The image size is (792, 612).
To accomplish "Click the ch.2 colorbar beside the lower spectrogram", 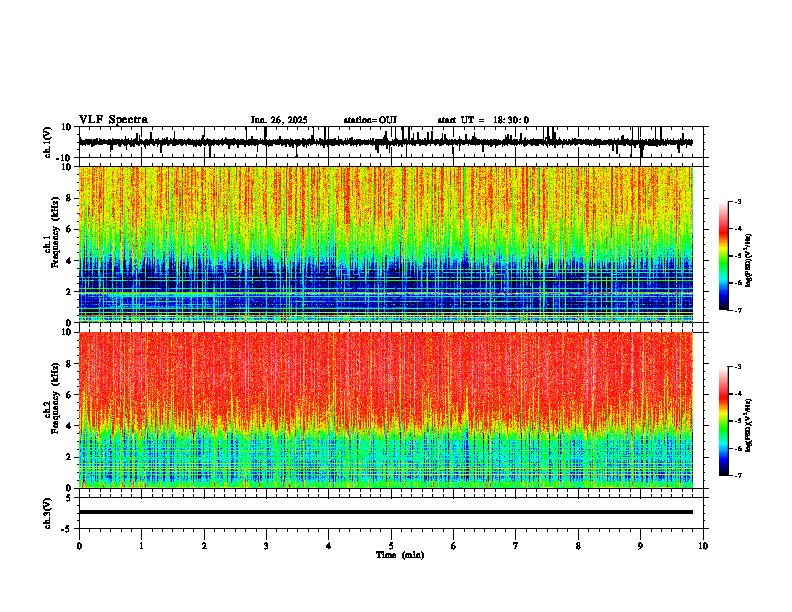I will point(723,421).
